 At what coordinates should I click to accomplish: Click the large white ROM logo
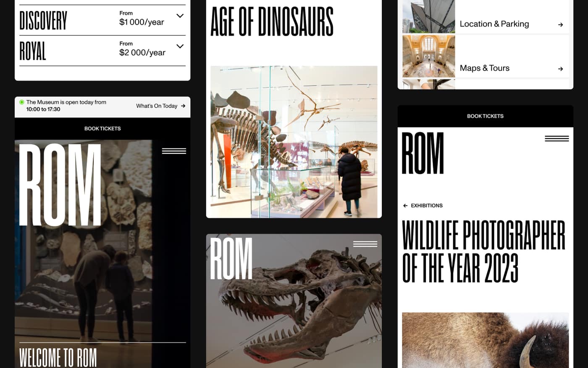(x=60, y=185)
